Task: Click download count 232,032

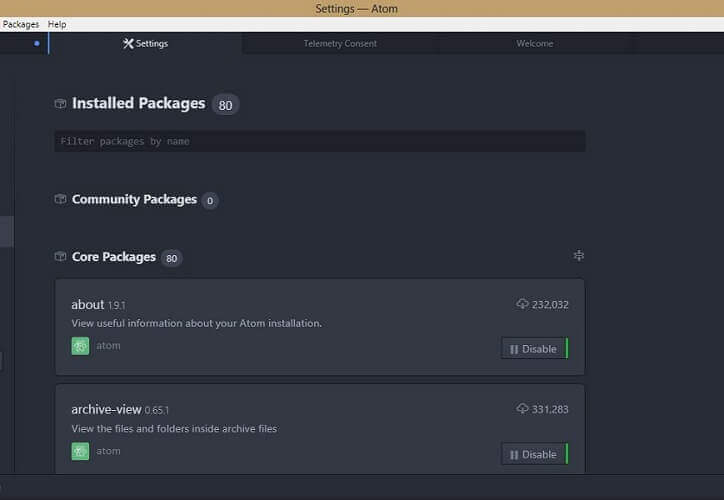Action: [550, 305]
